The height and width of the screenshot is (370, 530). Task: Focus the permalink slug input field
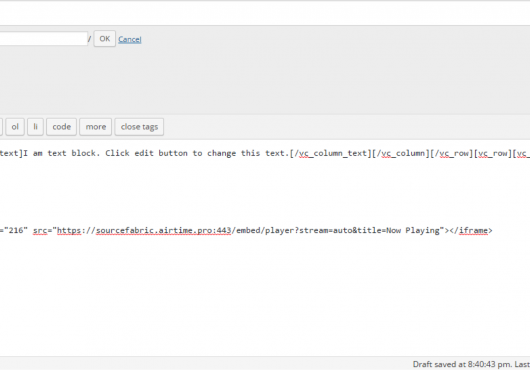[x=44, y=39]
